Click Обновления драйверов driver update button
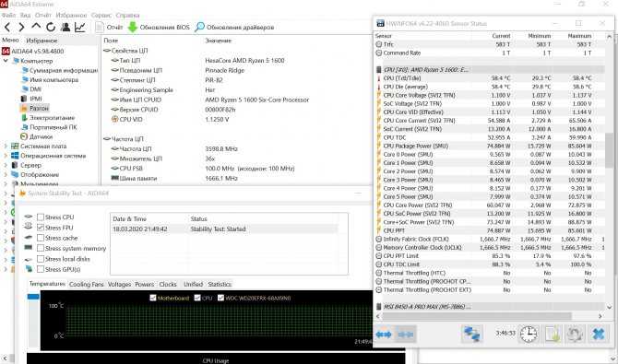The height and width of the screenshot is (364, 618). pos(234,27)
